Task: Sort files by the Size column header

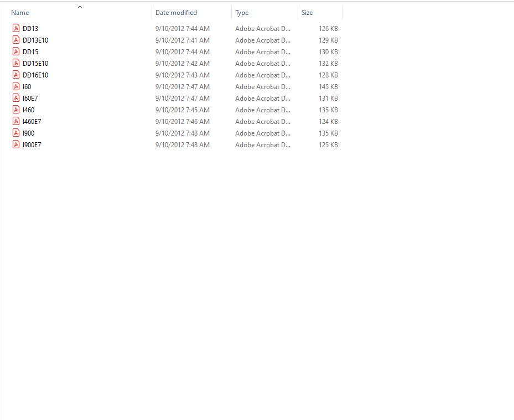Action: pos(307,13)
